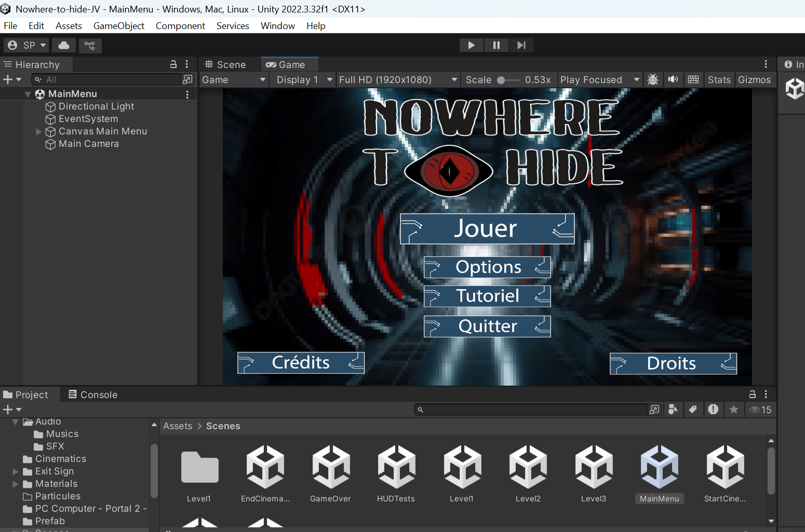Image resolution: width=805 pixels, height=532 pixels.
Task: Open the GameObject menu
Action: pyautogui.click(x=118, y=26)
